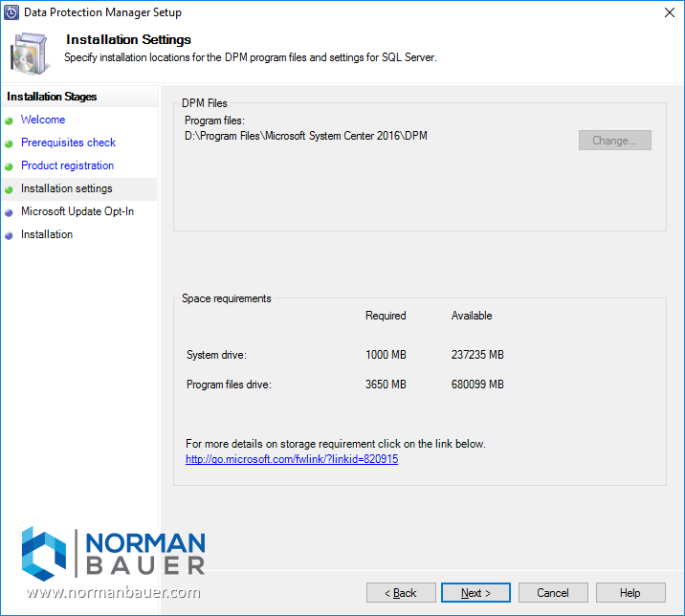
Task: Click the Program files: label
Action: coord(214,121)
